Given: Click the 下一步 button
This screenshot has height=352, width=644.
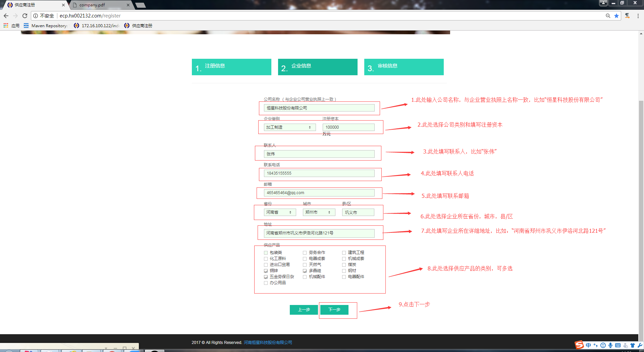Looking at the screenshot, I should coord(334,310).
